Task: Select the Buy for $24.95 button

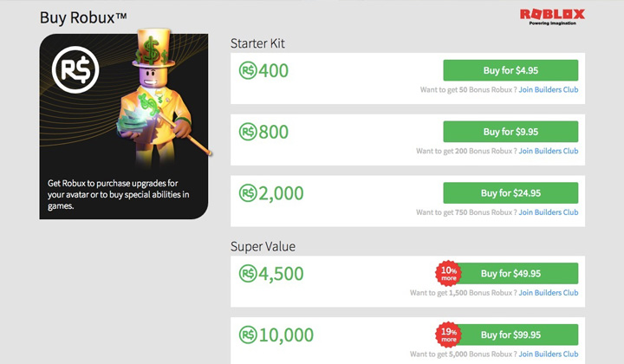Action: tap(510, 193)
